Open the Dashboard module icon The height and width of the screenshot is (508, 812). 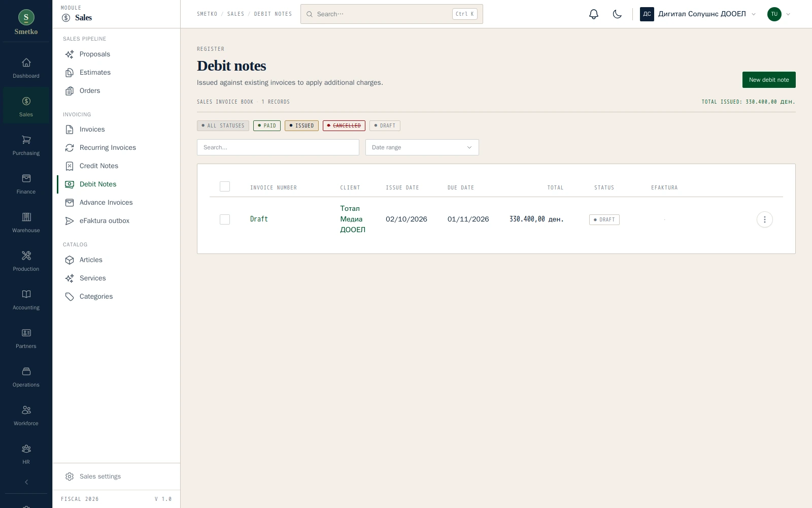(26, 63)
